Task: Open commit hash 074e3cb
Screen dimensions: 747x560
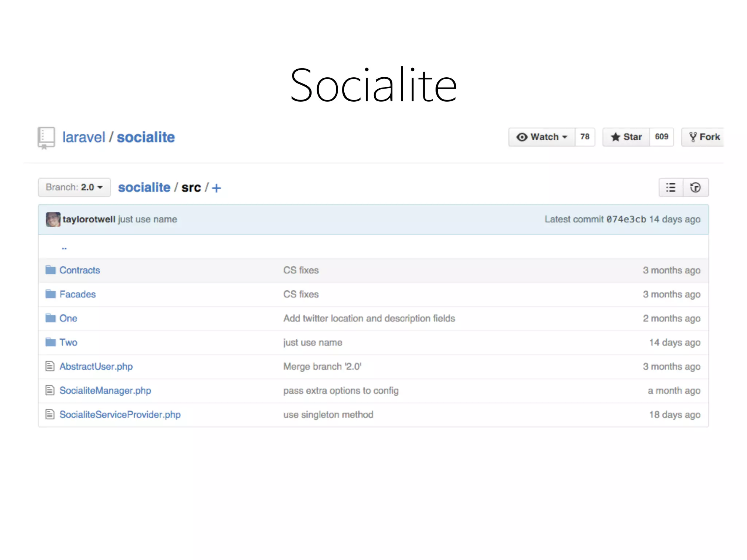Action: click(x=626, y=219)
